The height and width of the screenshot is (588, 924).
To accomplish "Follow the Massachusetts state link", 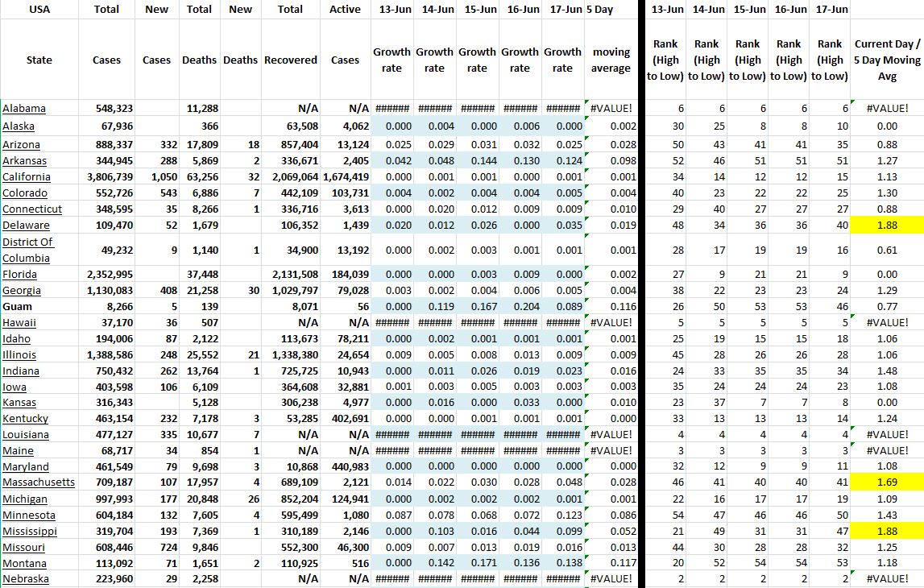I will (39, 482).
